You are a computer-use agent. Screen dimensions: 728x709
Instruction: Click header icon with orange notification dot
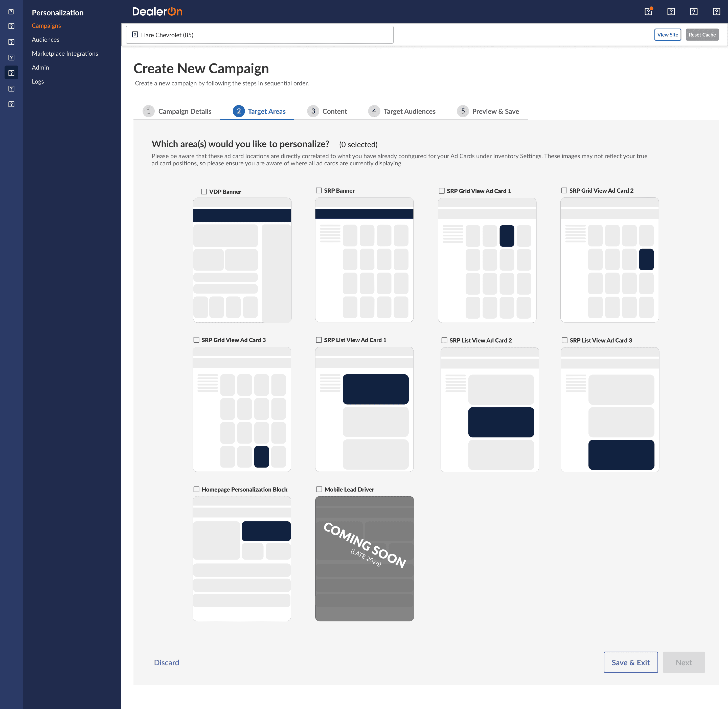pos(648,12)
